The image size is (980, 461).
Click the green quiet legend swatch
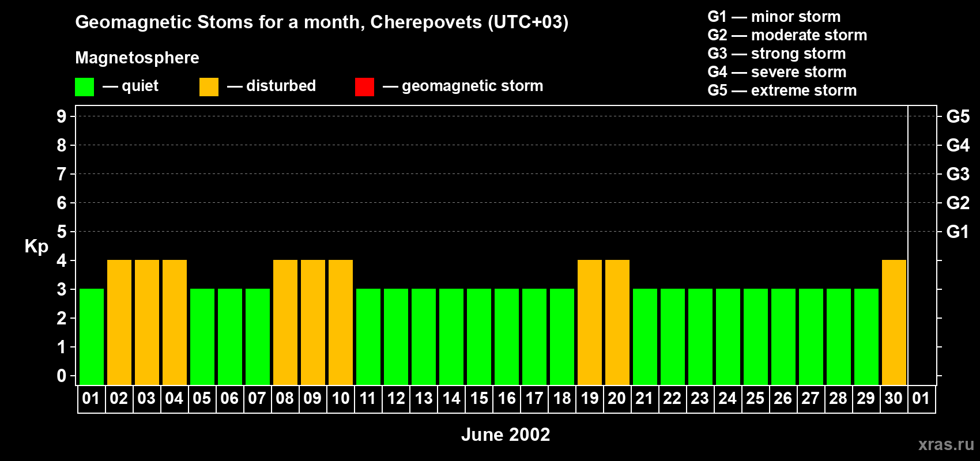click(x=84, y=87)
